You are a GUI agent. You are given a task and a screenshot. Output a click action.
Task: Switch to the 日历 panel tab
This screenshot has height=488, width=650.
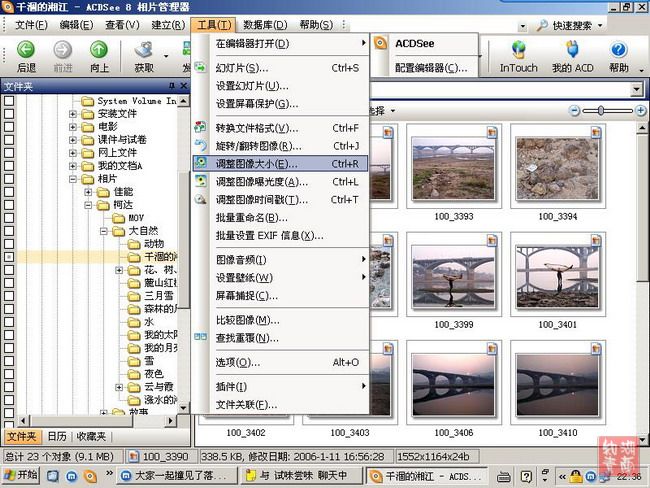(57, 436)
